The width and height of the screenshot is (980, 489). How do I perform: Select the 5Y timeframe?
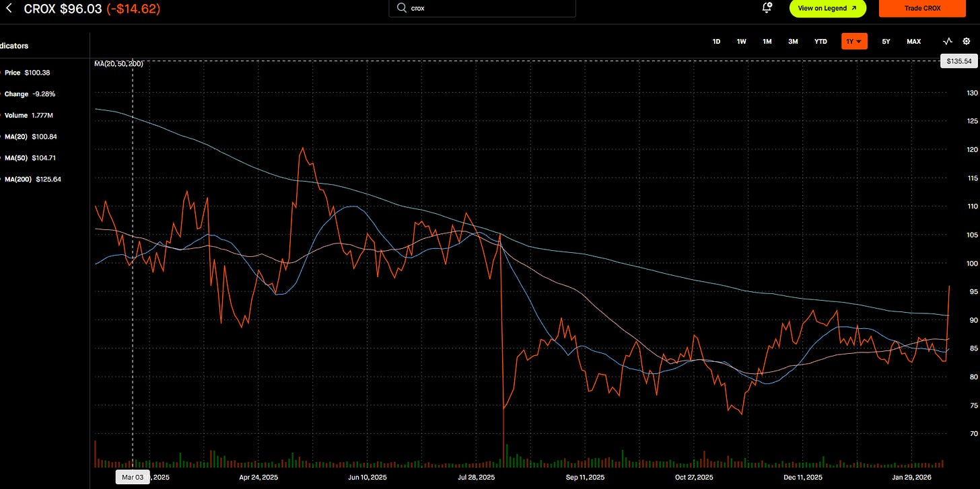tap(886, 42)
